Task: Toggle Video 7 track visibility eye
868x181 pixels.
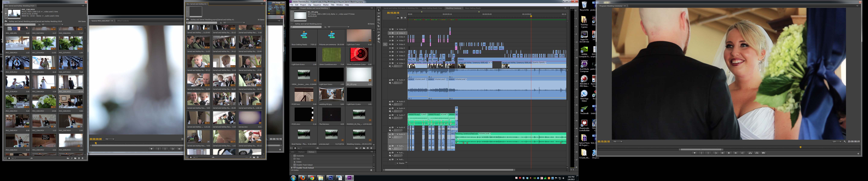Action: tap(390, 40)
